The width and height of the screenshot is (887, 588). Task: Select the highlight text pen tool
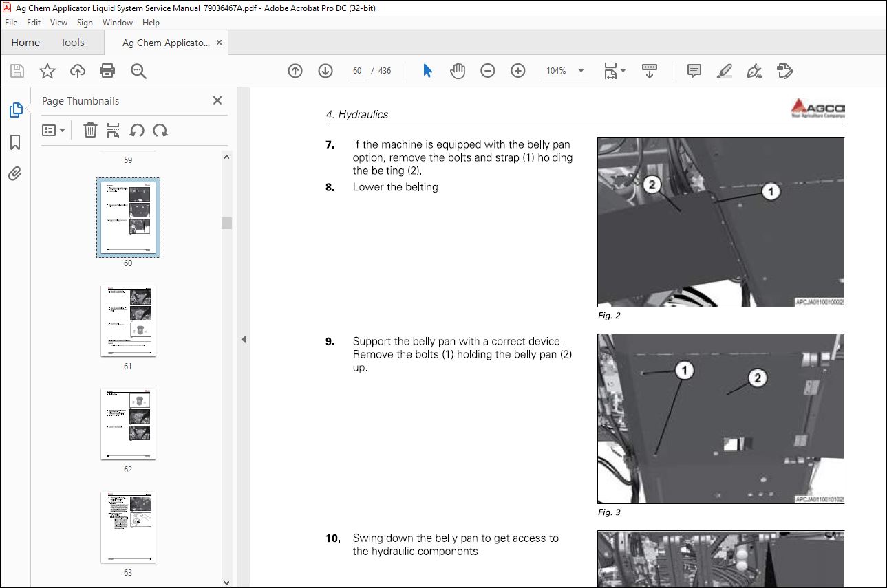click(x=724, y=71)
